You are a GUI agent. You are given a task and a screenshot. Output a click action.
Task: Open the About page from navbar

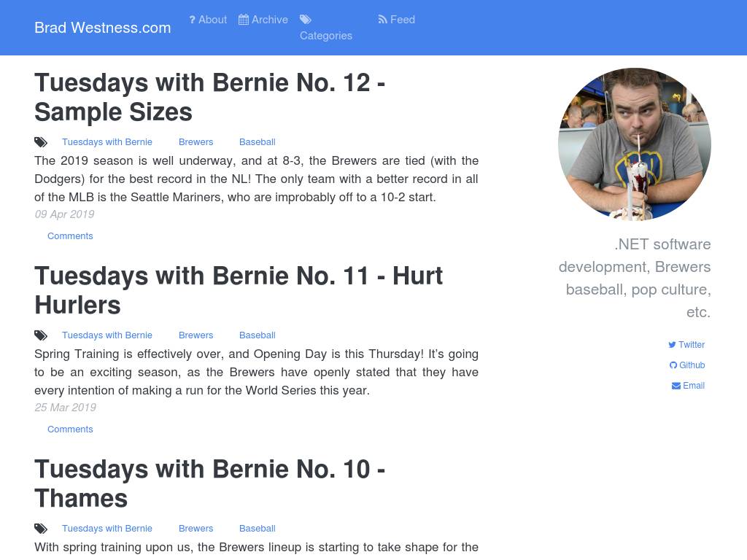[212, 20]
